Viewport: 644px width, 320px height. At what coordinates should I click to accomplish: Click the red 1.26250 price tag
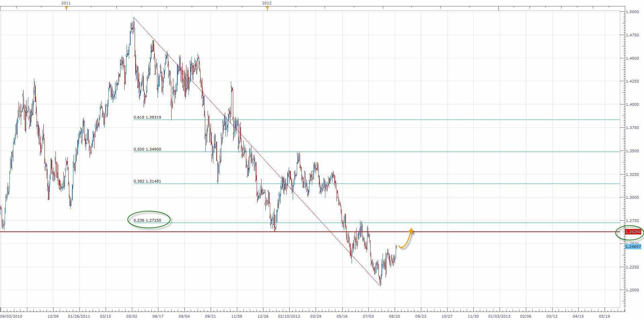(x=633, y=232)
